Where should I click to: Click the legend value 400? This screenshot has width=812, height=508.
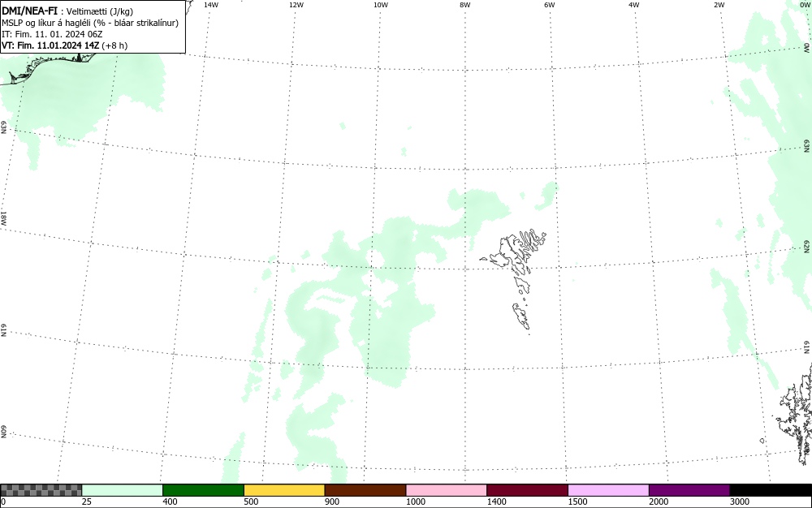(x=170, y=502)
